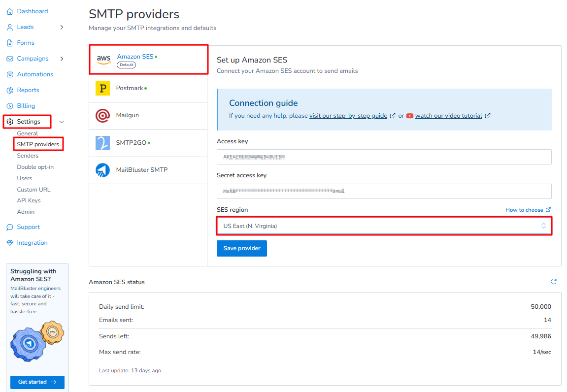The height and width of the screenshot is (392, 567).
Task: Click external link icon after step-by-step guide
Action: (393, 116)
